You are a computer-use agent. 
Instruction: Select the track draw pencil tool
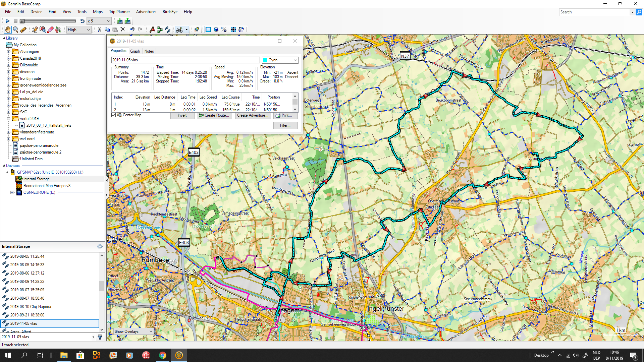click(35, 30)
